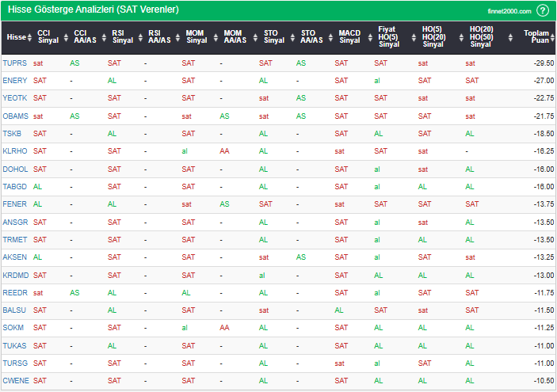Viewport: 557px width, 392px height.
Task: Open the ENERY stock link
Action: click(x=14, y=80)
